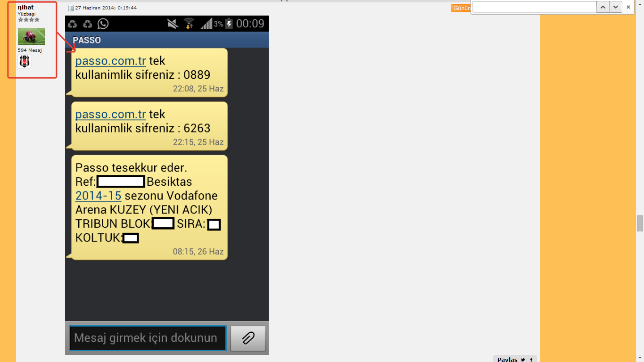The height and width of the screenshot is (362, 644).
Task: Click the 3% battery percentage text
Action: click(218, 24)
